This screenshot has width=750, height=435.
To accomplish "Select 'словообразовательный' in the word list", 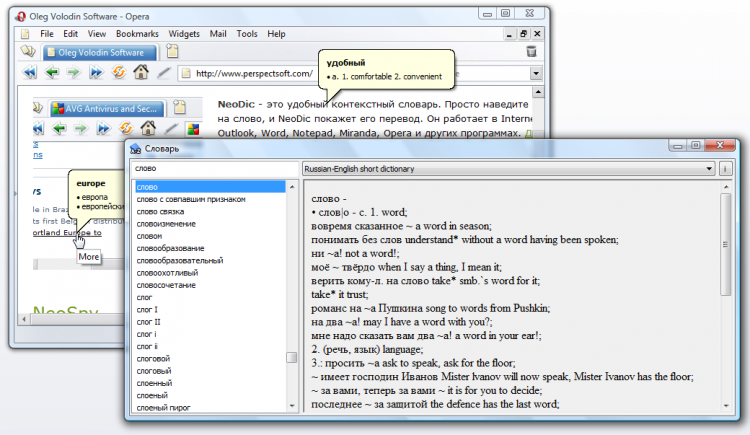I will (x=180, y=261).
